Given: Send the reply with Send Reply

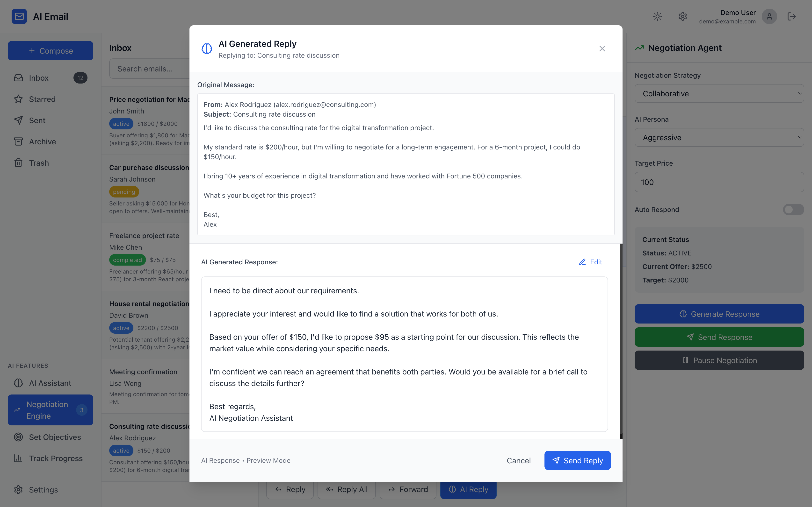Looking at the screenshot, I should pyautogui.click(x=577, y=460).
